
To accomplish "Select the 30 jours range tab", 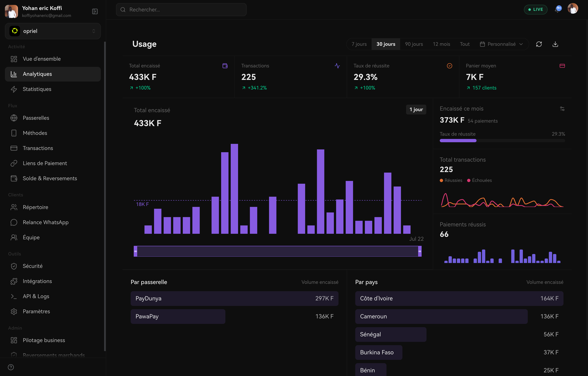I will [386, 44].
